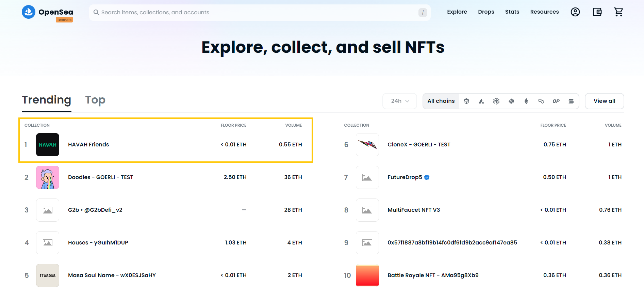Open the FutureDrop5 collection
Image resolution: width=644 pixels, height=302 pixels.
point(405,177)
